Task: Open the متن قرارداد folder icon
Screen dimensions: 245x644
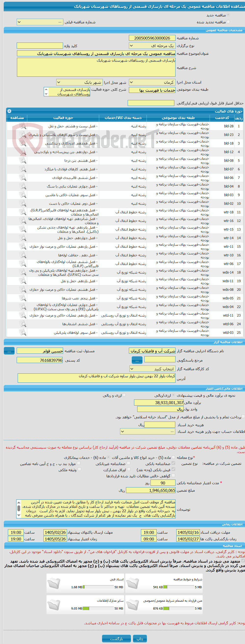Action: [133, 605]
